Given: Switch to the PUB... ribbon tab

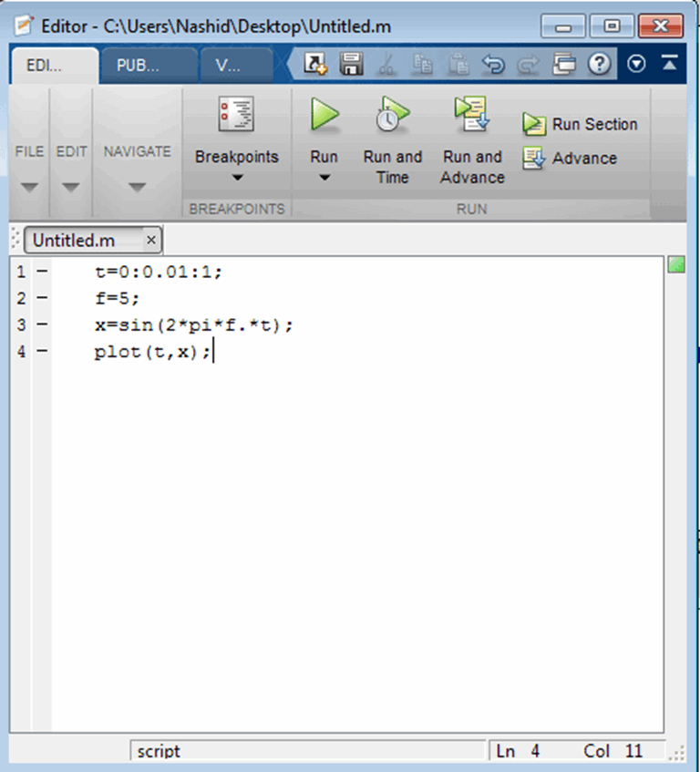Looking at the screenshot, I should tap(139, 66).
